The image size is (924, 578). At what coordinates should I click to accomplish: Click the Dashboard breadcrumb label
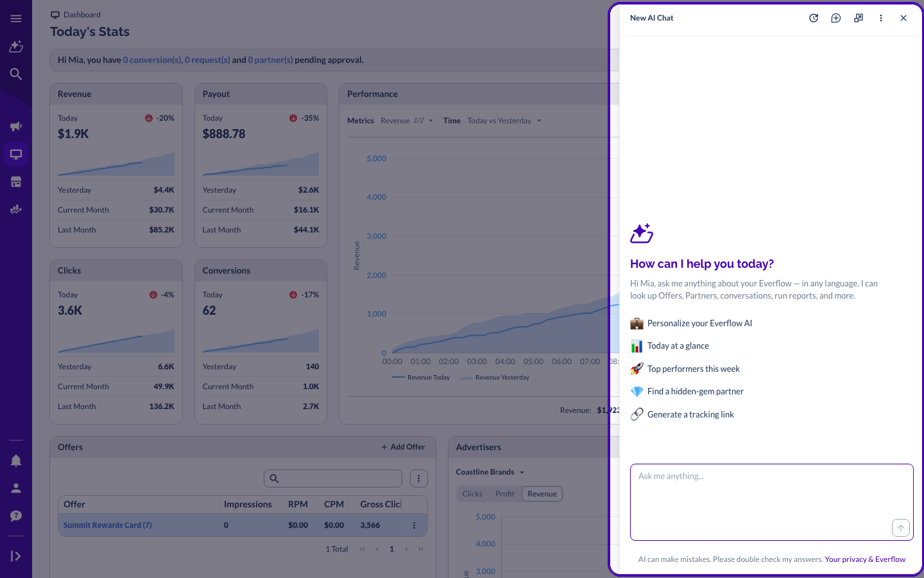[x=82, y=15]
